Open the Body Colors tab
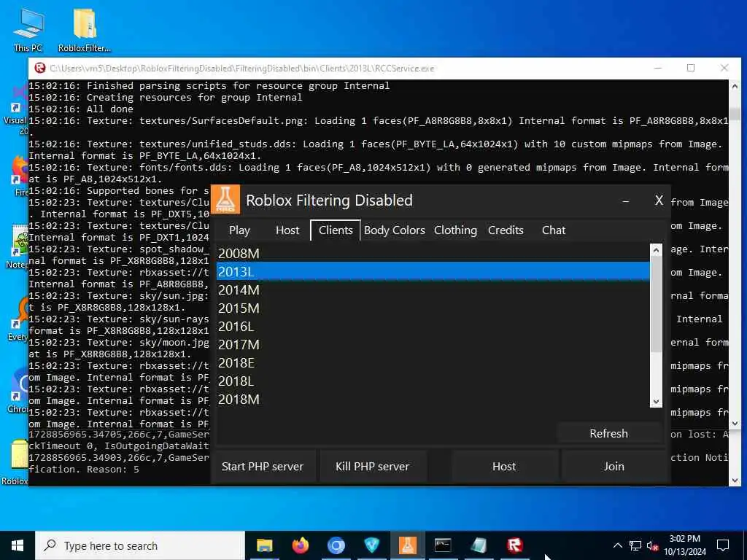This screenshot has width=747, height=560. tap(395, 230)
